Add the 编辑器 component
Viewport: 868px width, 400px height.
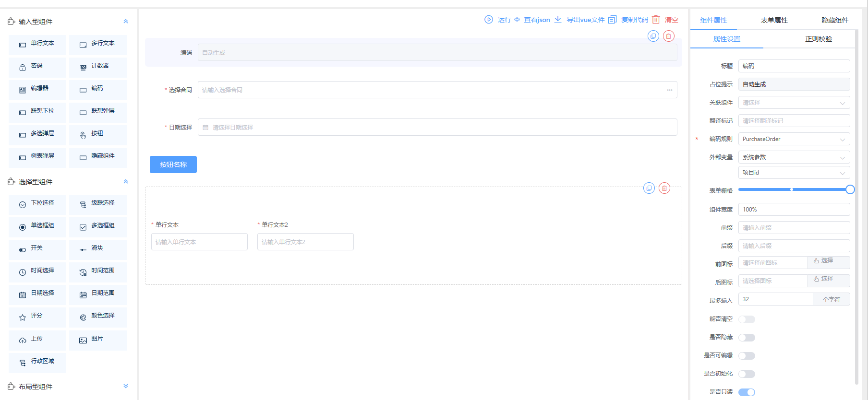(x=37, y=90)
